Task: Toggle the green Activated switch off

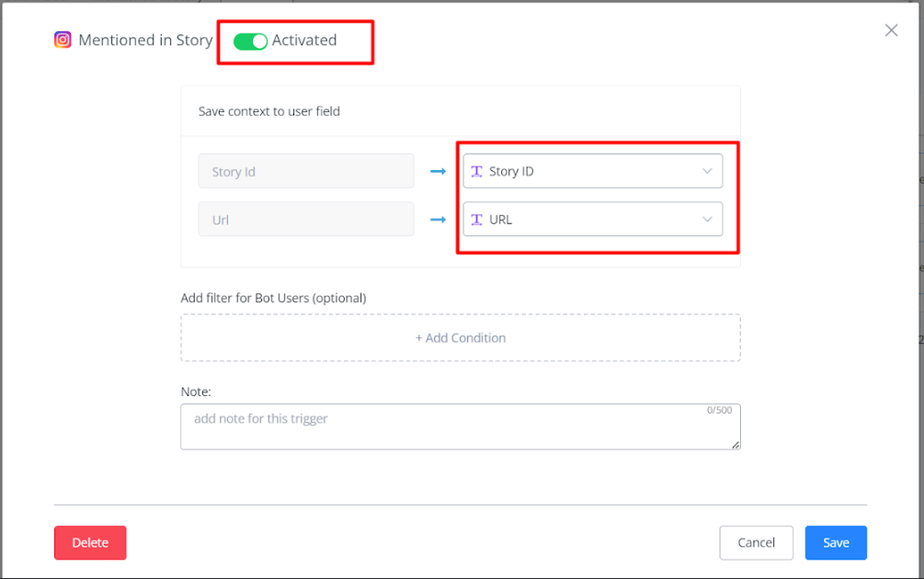Action: click(x=250, y=40)
